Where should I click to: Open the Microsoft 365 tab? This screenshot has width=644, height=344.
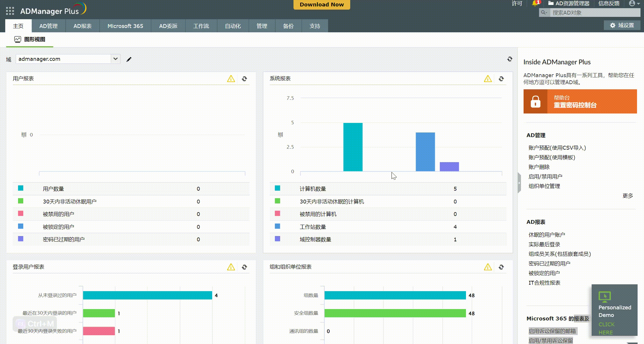pyautogui.click(x=125, y=26)
